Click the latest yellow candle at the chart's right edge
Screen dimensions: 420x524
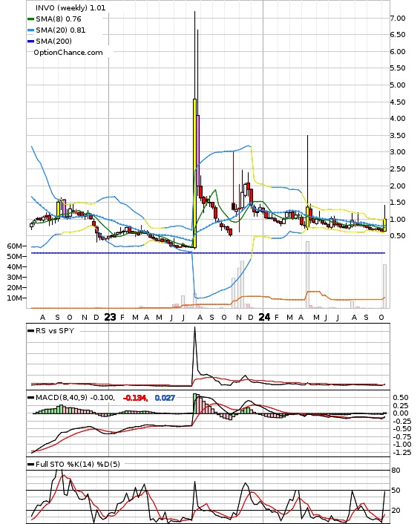385,225
